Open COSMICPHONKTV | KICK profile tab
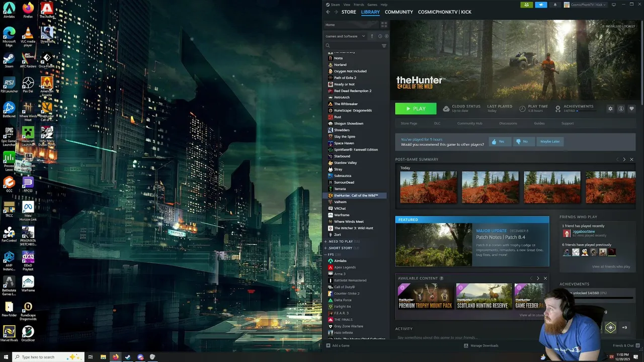The image size is (644, 362). pos(444,12)
